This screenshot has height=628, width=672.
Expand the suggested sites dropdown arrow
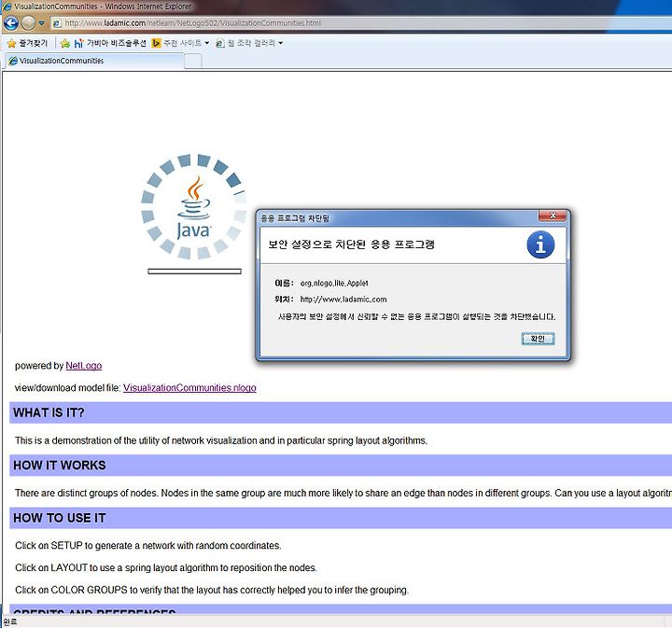pyautogui.click(x=206, y=43)
